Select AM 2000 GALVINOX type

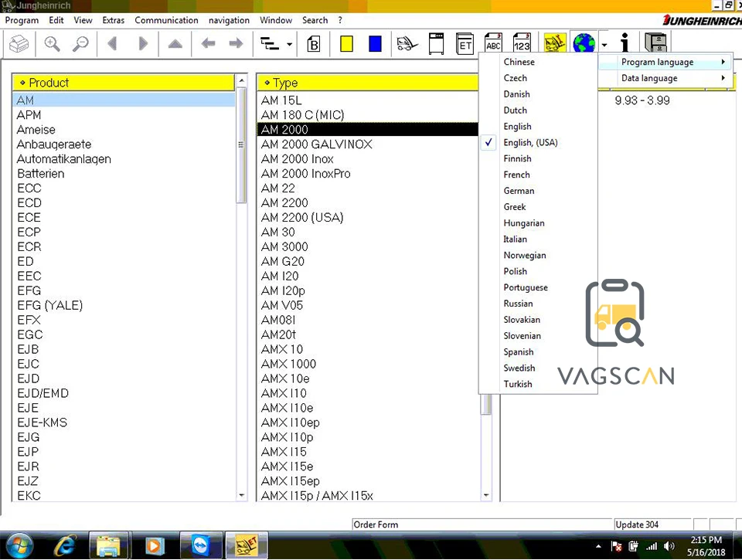click(368, 144)
